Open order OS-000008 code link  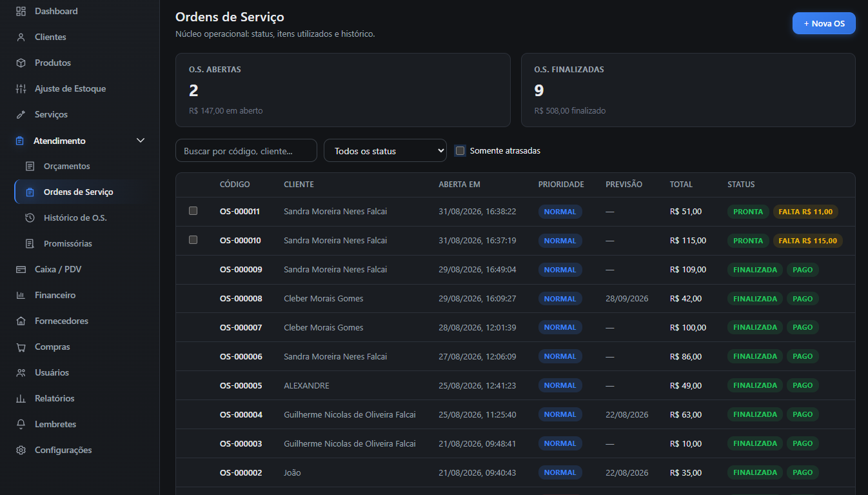click(241, 298)
